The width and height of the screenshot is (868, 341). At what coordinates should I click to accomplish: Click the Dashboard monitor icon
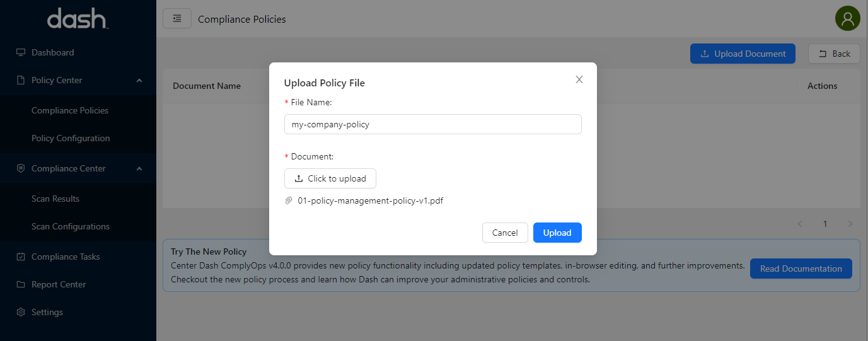21,52
